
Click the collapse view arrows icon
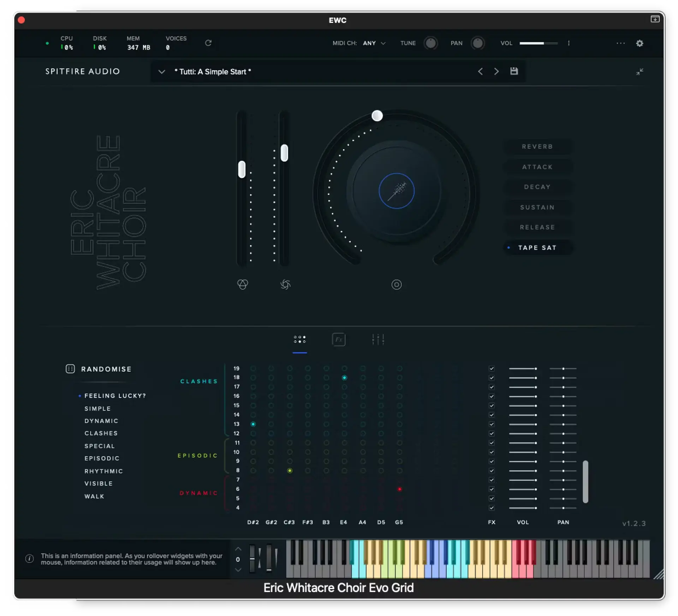click(640, 72)
